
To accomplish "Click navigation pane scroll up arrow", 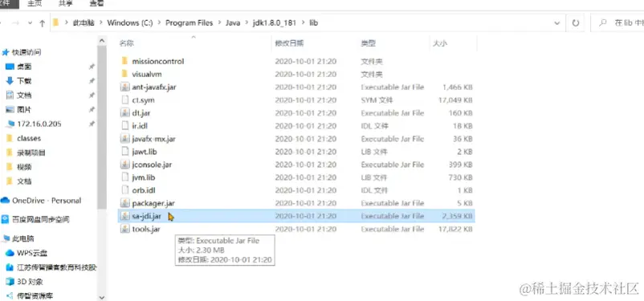I will pos(102,41).
